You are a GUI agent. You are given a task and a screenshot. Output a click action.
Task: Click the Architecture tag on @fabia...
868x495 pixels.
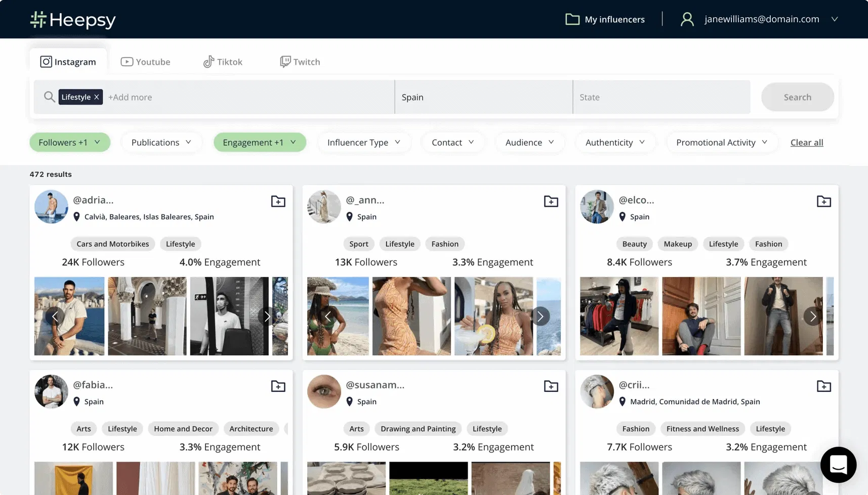click(x=251, y=429)
